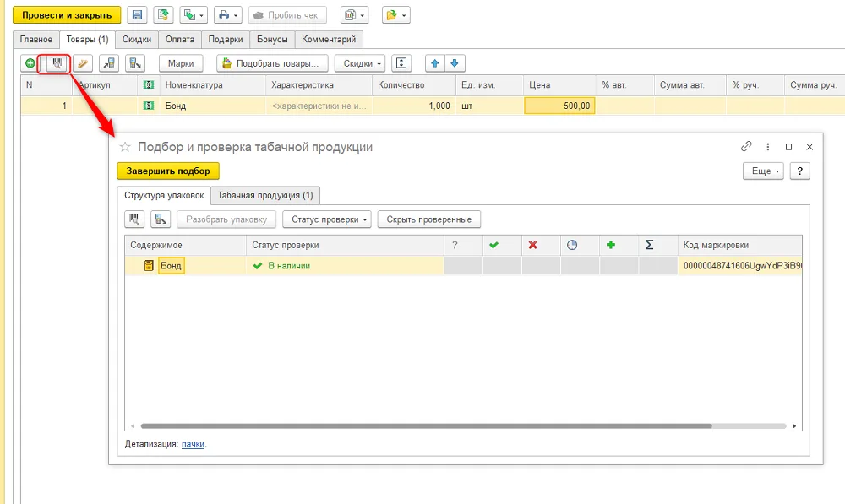The height and width of the screenshot is (504, 845).
Task: Click the icon with arrow pointing to terminal
Action: tap(109, 63)
